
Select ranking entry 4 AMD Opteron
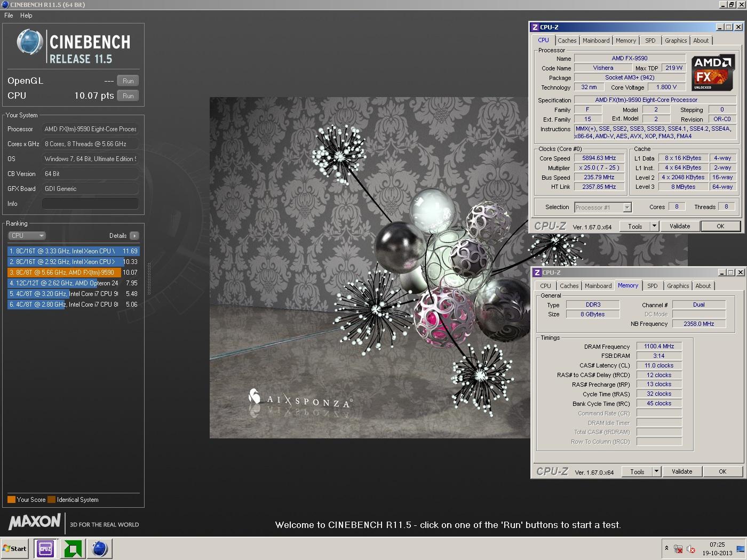[74, 283]
